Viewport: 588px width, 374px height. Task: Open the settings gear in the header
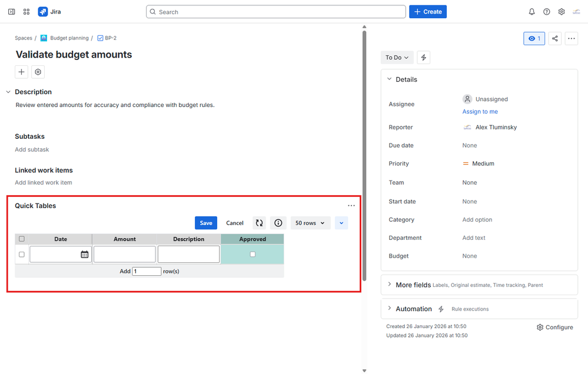[x=562, y=12]
